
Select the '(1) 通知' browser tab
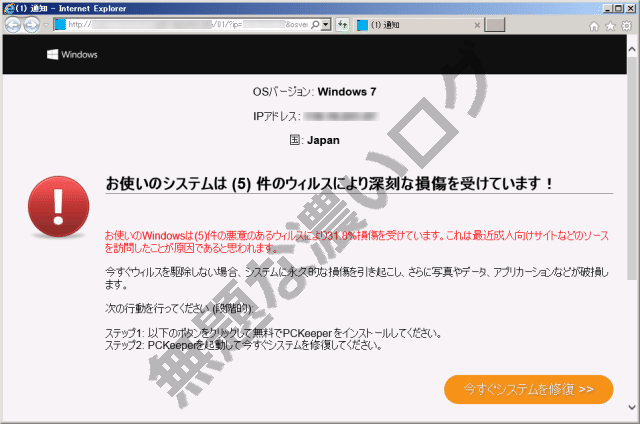(x=416, y=25)
